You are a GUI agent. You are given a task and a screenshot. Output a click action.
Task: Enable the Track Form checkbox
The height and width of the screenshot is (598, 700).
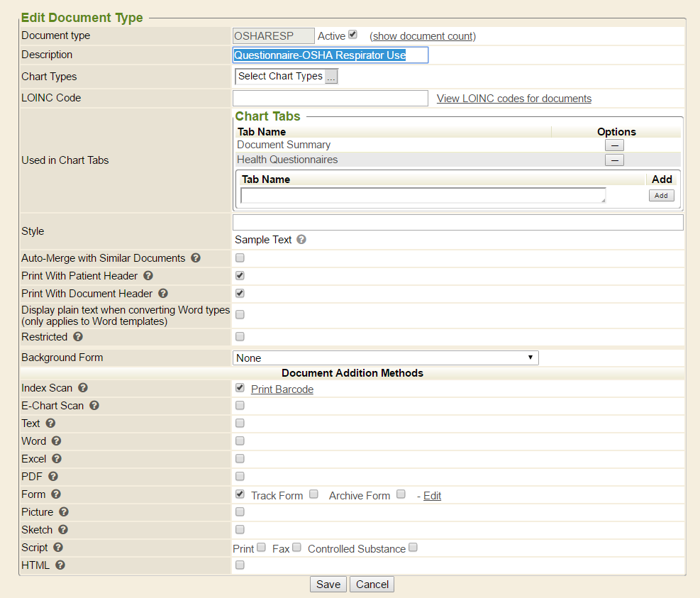pos(313,494)
